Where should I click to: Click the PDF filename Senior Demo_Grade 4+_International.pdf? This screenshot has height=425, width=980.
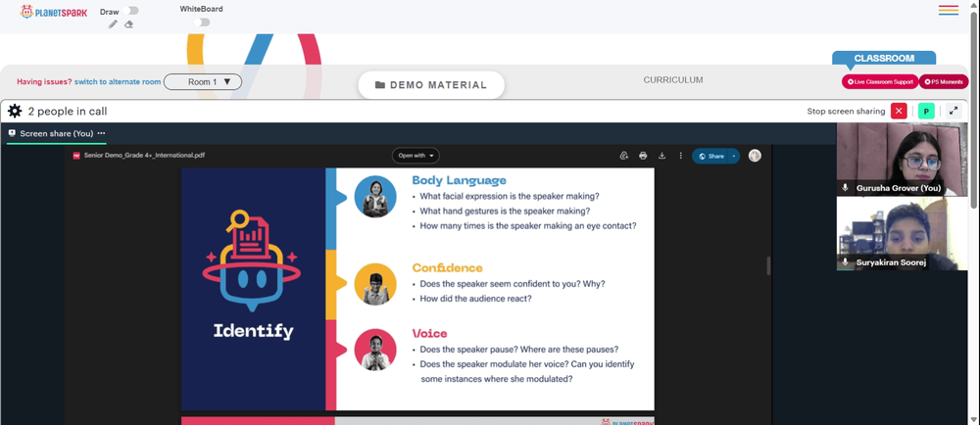pos(144,156)
